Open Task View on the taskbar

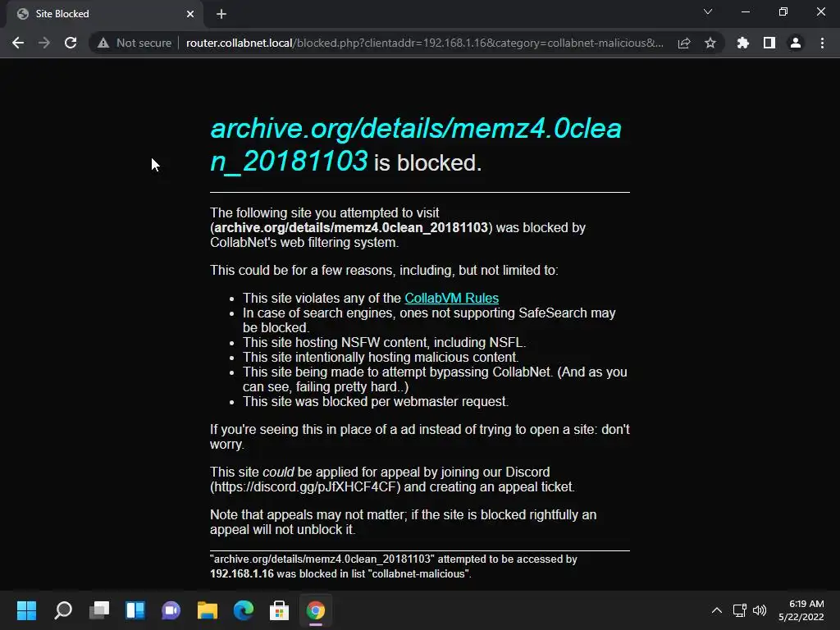pyautogui.click(x=99, y=610)
